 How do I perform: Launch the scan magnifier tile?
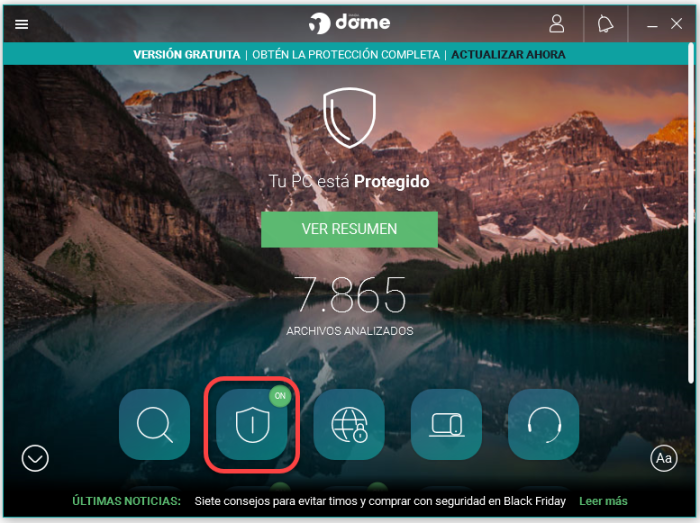point(154,424)
